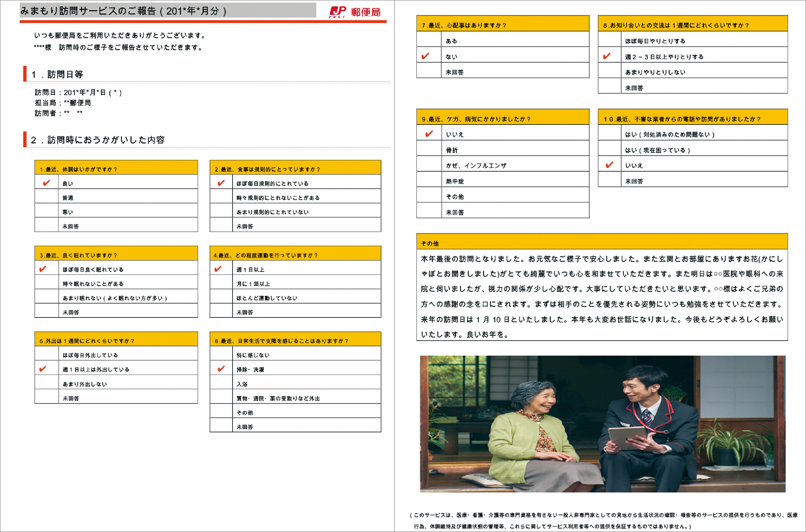Click the 訪問日：201*年*月*日 line

pyautogui.click(x=78, y=92)
